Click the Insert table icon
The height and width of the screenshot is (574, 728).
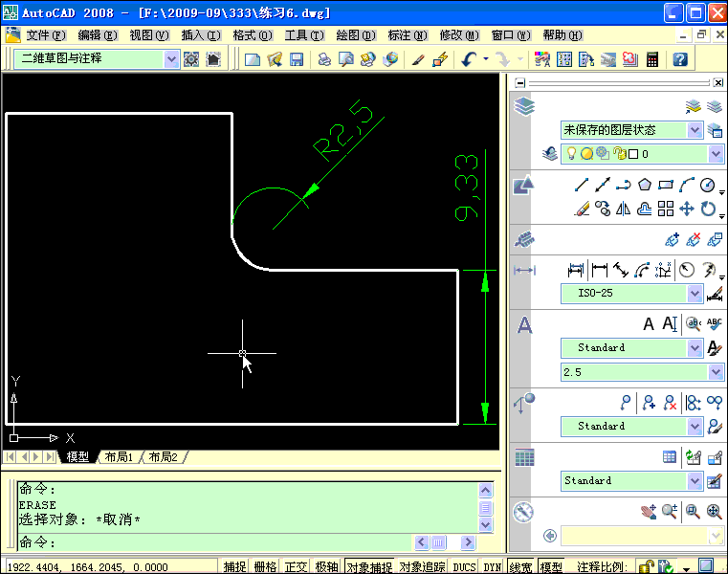669,457
